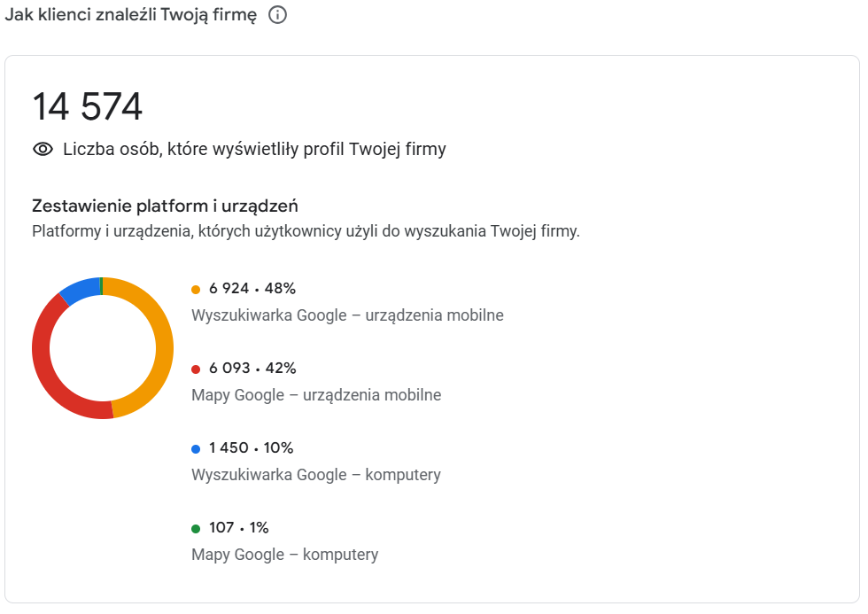Click the Jak klienci znaleźli Twoją firmę title
Viewport: 868px width, 614px height.
128,15
